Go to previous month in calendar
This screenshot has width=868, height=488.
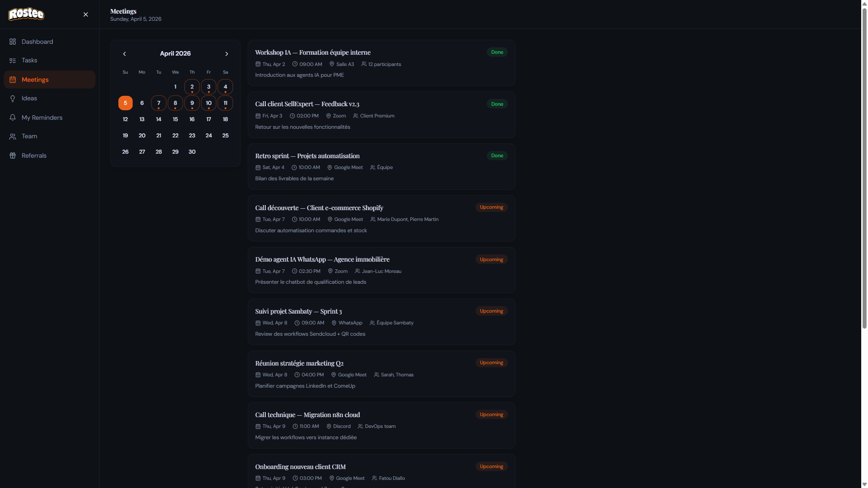click(124, 54)
